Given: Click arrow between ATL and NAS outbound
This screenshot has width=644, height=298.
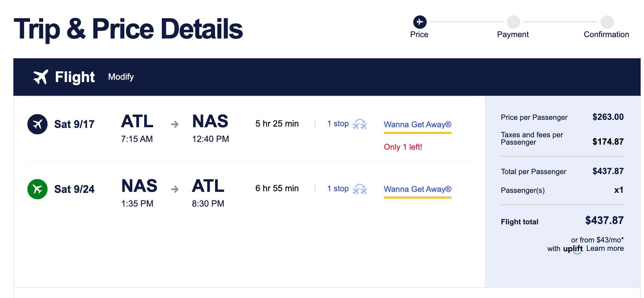Looking at the screenshot, I should 175,125.
